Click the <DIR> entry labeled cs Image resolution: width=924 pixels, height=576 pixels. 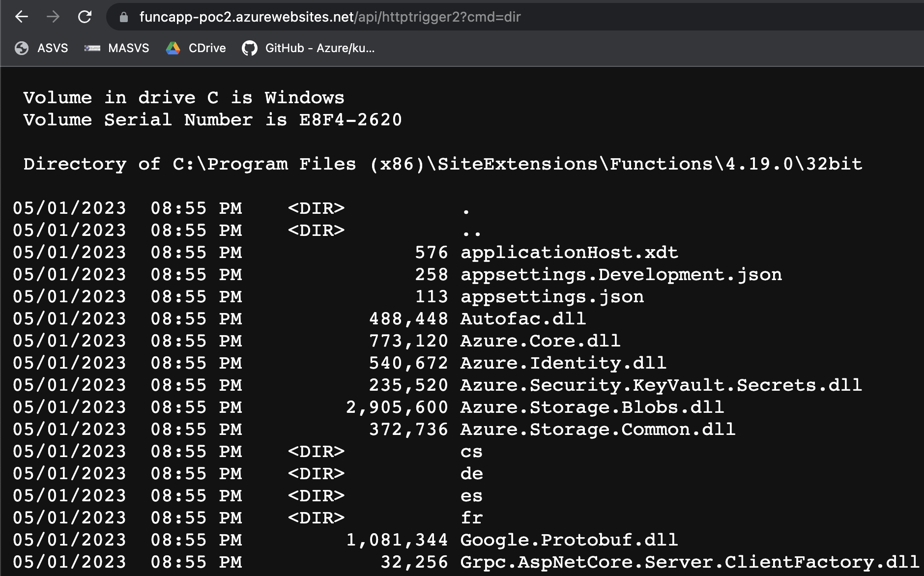(472, 451)
